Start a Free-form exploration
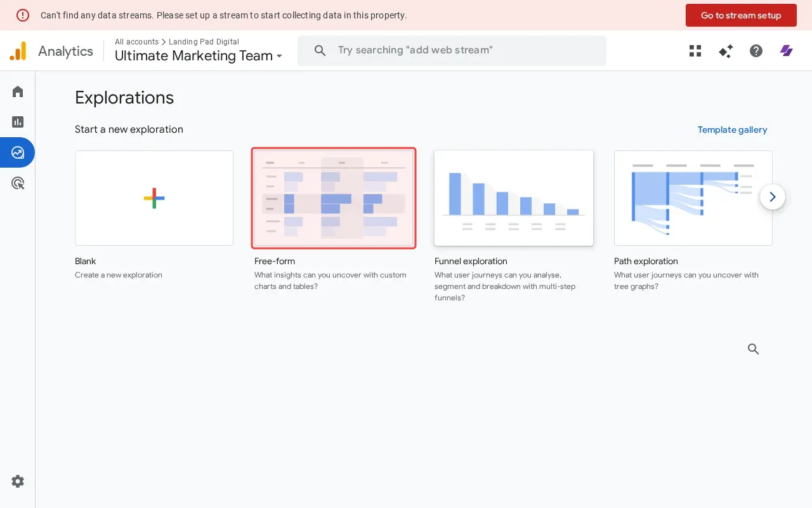 pos(334,197)
